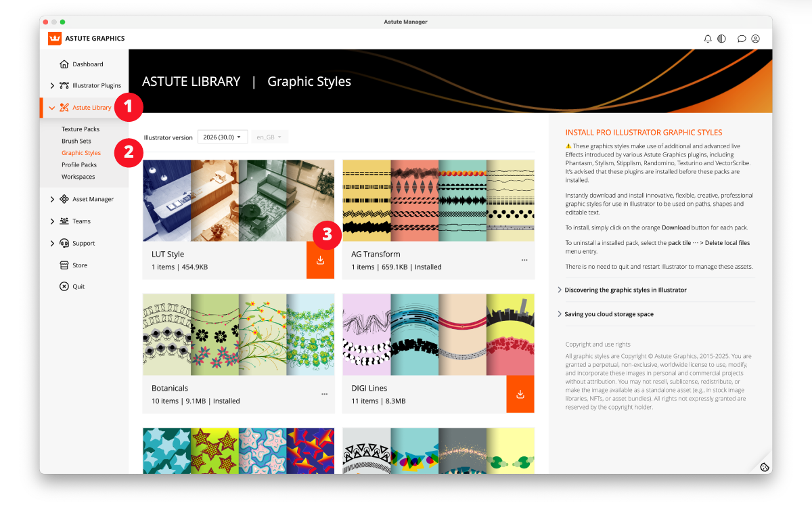
Task: Click the notification bell icon
Action: tap(708, 39)
